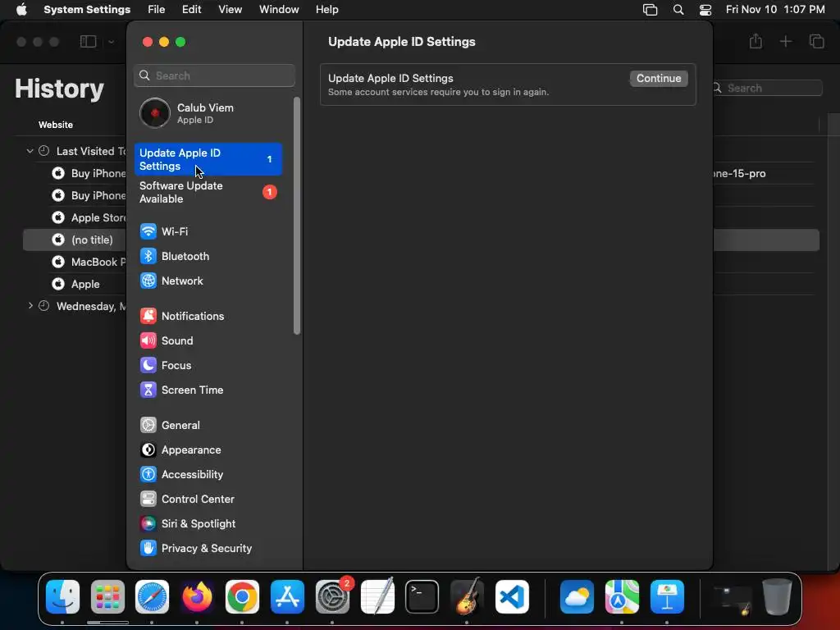The image size is (840, 630).
Task: Open the Edit menu
Action: (191, 10)
